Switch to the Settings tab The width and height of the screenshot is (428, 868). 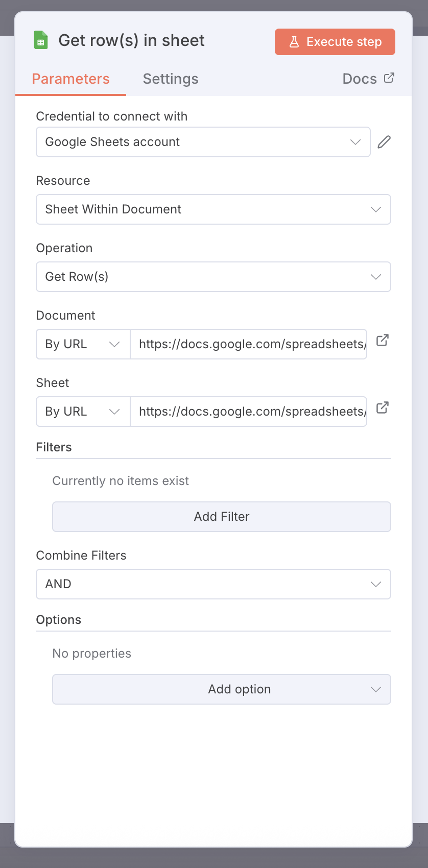[x=171, y=79]
